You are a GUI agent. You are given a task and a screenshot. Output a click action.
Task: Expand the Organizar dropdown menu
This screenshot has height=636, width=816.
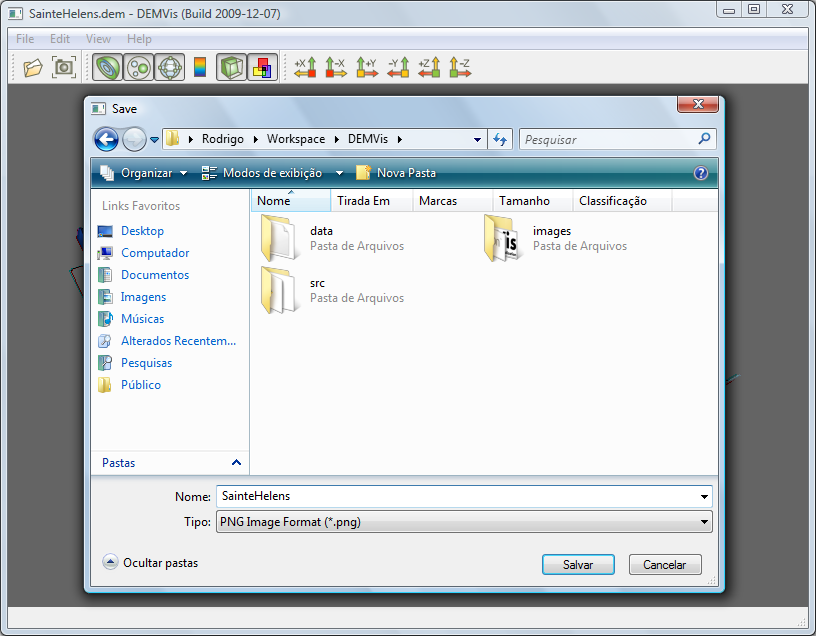pos(144,173)
